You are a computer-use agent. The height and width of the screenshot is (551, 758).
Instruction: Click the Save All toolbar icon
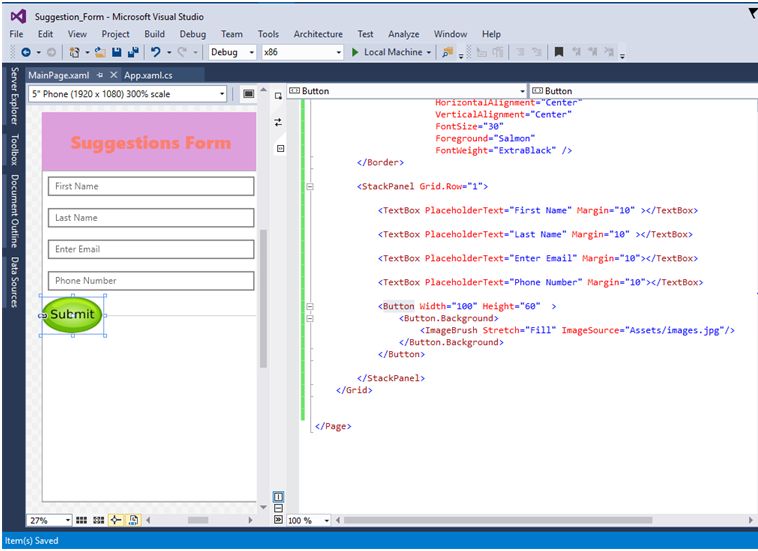[x=133, y=52]
